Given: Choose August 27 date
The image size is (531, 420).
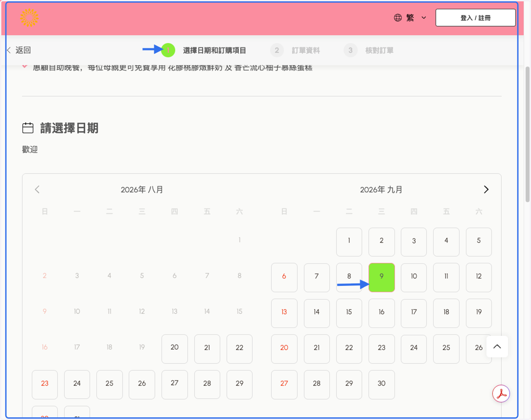Looking at the screenshot, I should [x=174, y=385].
